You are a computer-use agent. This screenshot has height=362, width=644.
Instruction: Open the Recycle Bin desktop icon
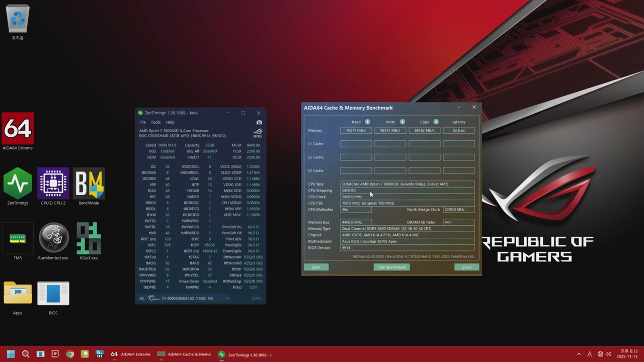pyautogui.click(x=18, y=22)
